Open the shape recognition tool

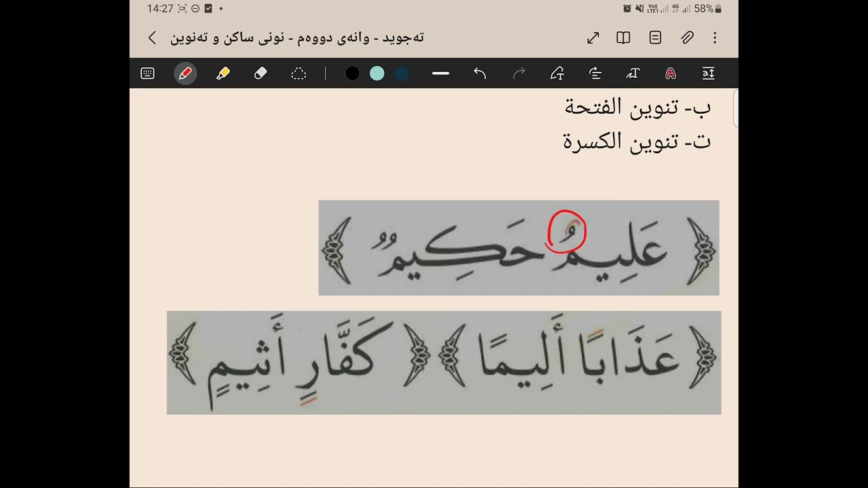click(x=557, y=74)
